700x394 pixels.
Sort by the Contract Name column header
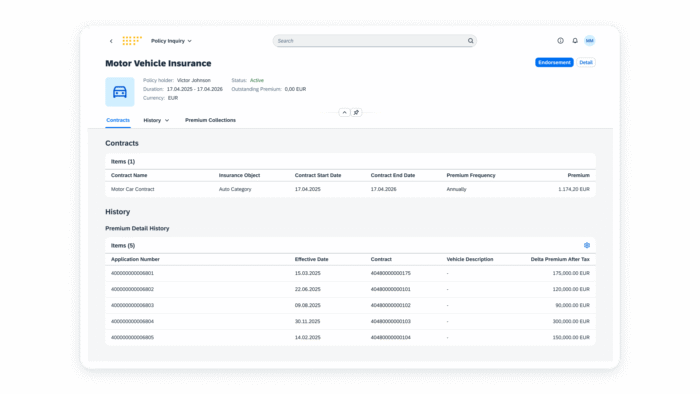point(129,175)
